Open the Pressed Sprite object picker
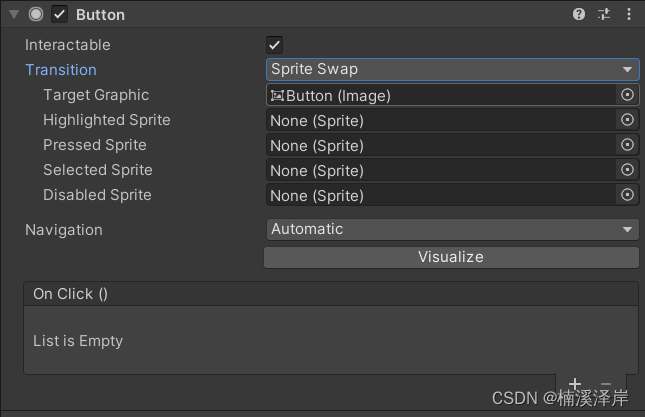Image resolution: width=645 pixels, height=417 pixels. pyautogui.click(x=627, y=145)
